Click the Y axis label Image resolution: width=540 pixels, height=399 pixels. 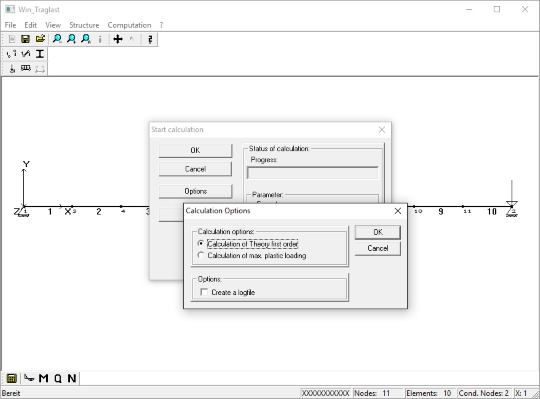(x=26, y=164)
